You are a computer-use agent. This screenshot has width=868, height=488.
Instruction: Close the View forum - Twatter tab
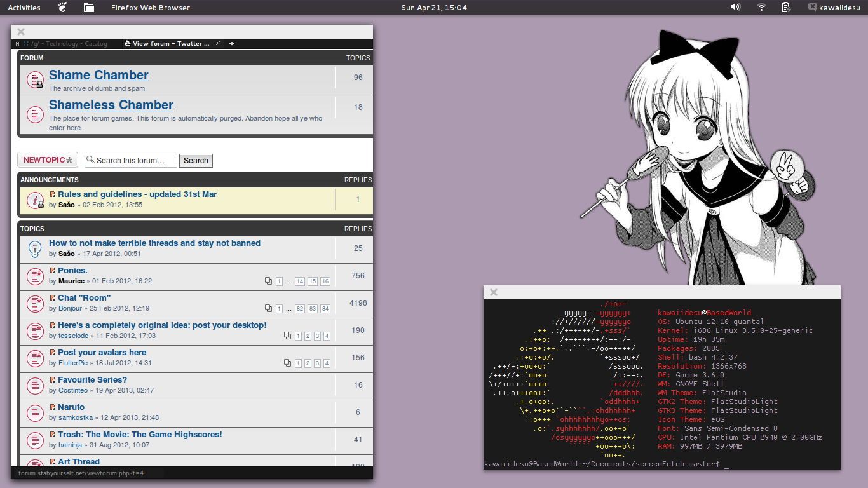click(219, 43)
